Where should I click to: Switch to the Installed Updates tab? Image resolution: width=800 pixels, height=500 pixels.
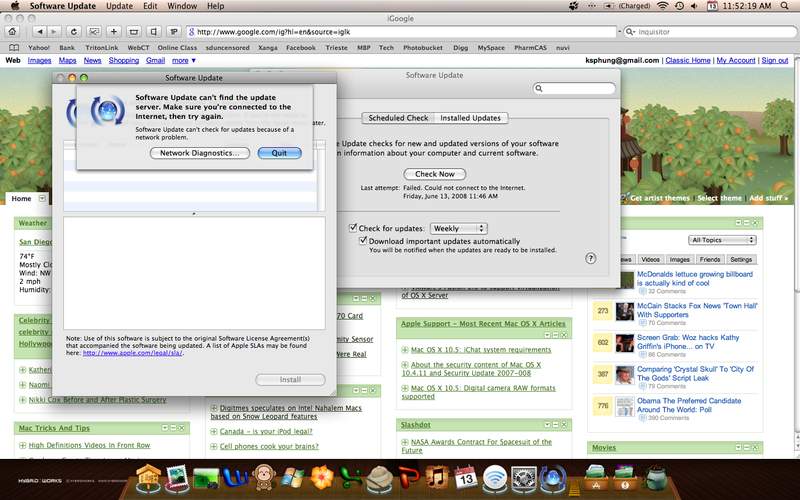tap(470, 118)
